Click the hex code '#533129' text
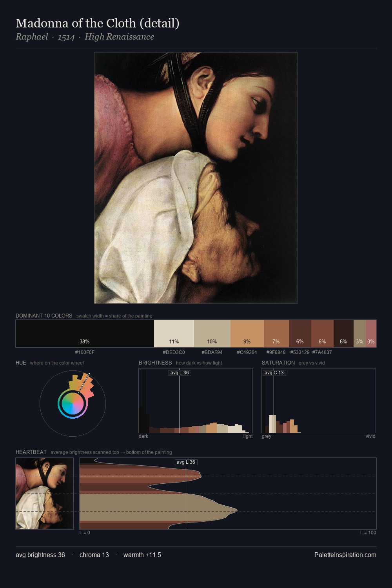The image size is (392, 588). [300, 352]
